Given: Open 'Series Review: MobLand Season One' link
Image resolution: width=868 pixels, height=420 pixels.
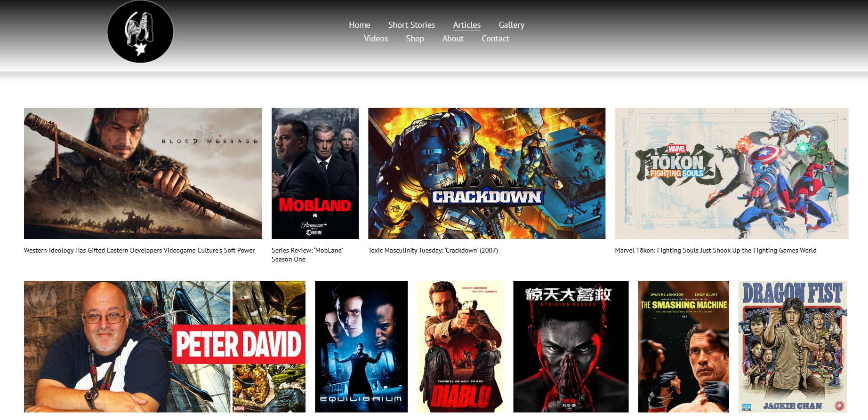Looking at the screenshot, I should point(307,254).
